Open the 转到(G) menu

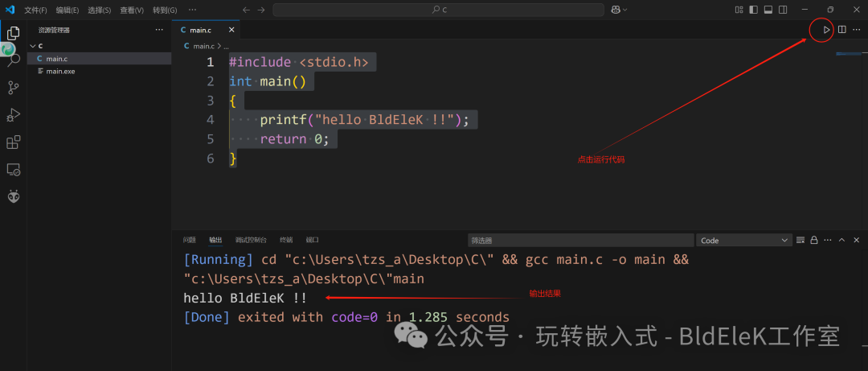tap(165, 10)
